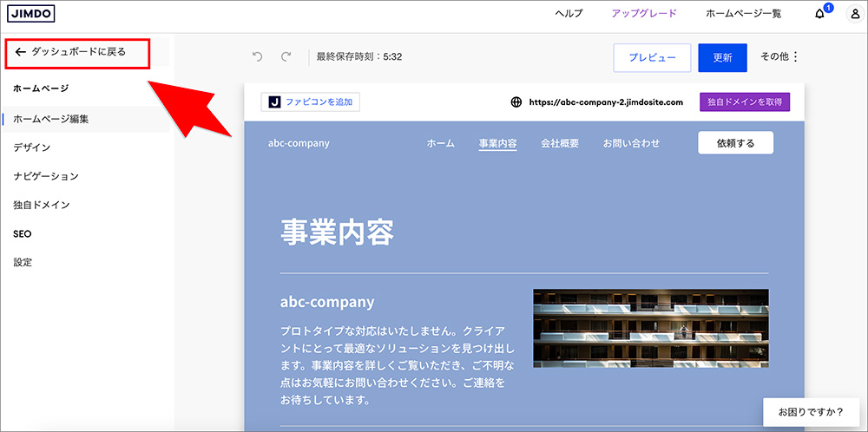
Task: Open the notifications bell
Action: point(820,15)
